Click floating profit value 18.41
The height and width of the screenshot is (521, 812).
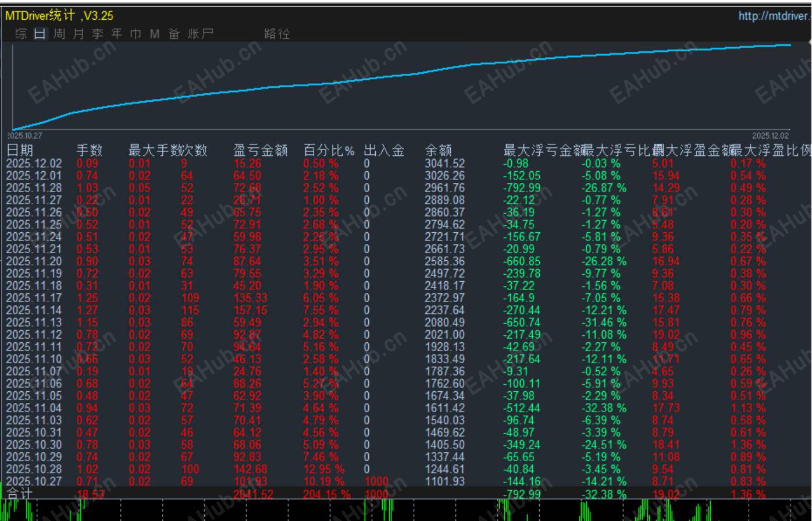pos(666,445)
